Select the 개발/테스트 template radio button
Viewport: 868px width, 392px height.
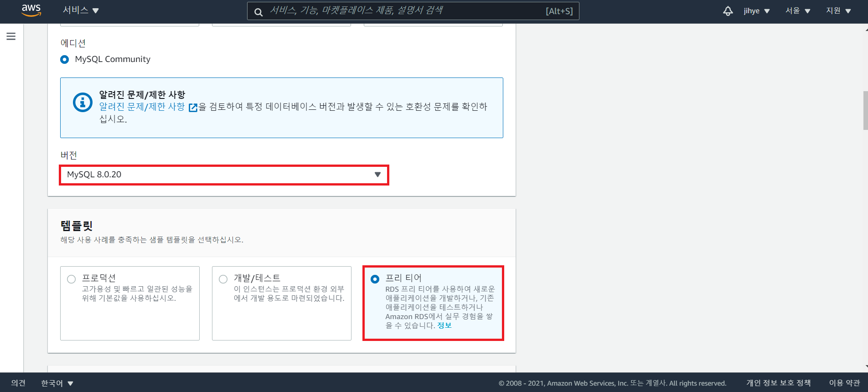tap(223, 279)
